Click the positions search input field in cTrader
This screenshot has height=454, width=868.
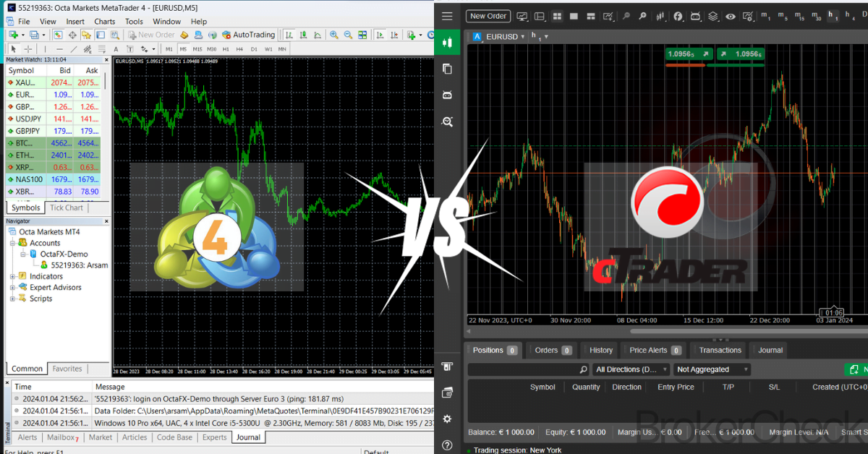(x=528, y=369)
